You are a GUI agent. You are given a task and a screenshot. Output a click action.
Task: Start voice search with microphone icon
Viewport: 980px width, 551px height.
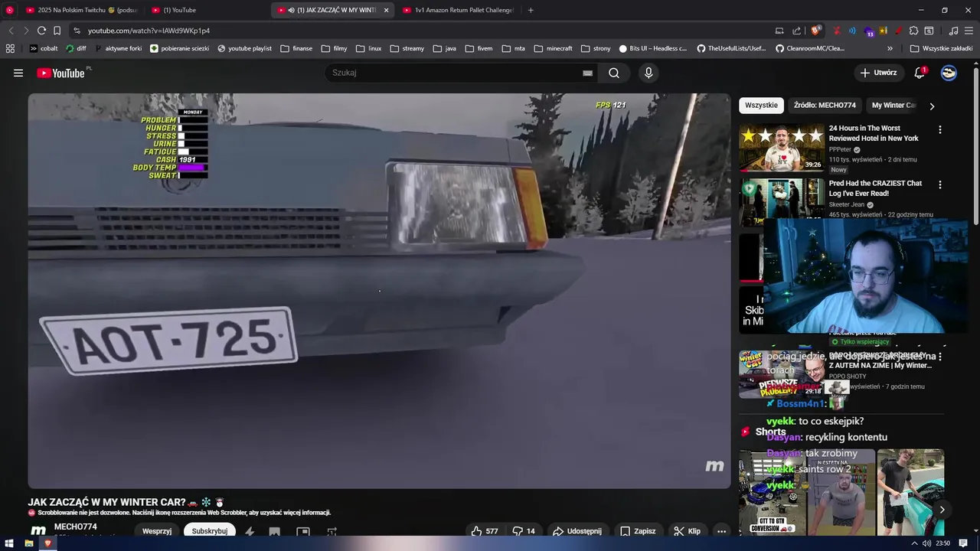[x=648, y=73]
